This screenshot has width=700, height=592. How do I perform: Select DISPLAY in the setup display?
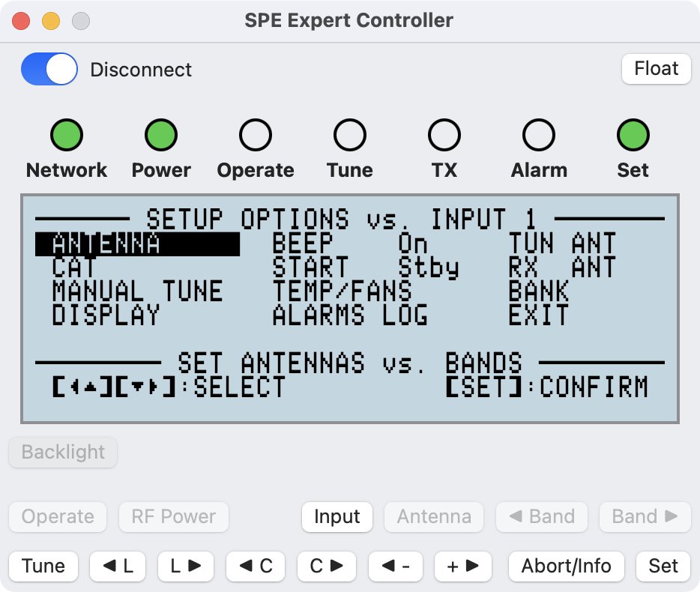(x=106, y=315)
